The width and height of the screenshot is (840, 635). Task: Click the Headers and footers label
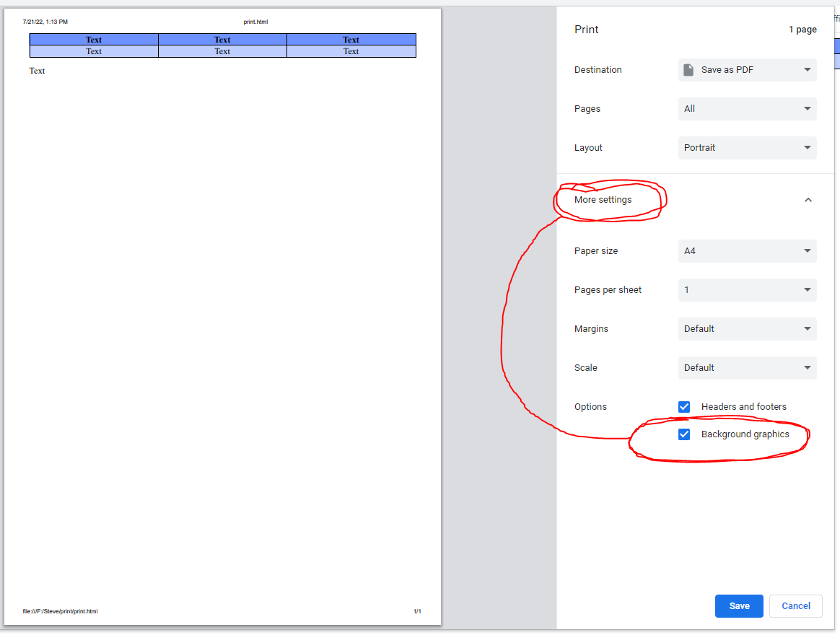[743, 407]
